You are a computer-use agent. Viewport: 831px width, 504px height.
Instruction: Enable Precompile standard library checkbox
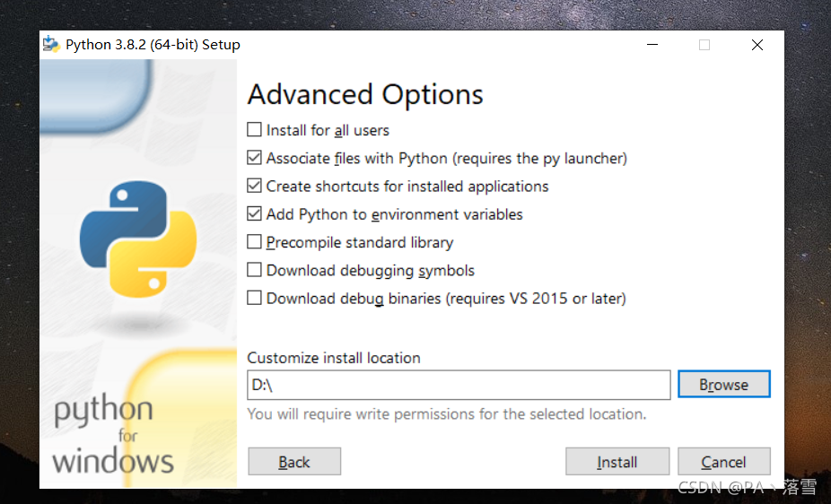click(254, 242)
